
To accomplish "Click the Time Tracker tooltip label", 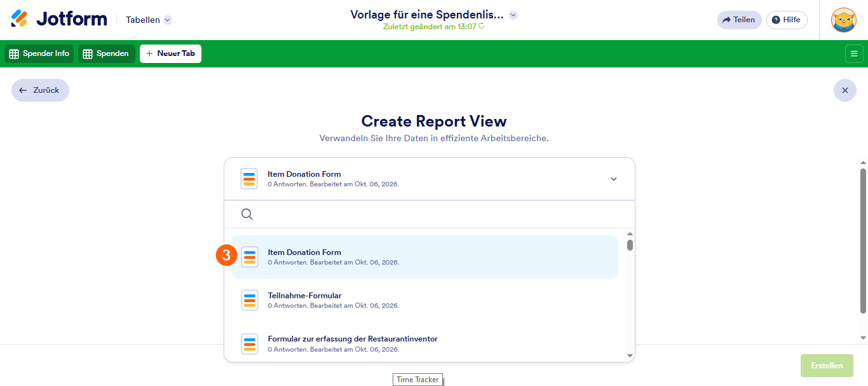I will pos(417,380).
